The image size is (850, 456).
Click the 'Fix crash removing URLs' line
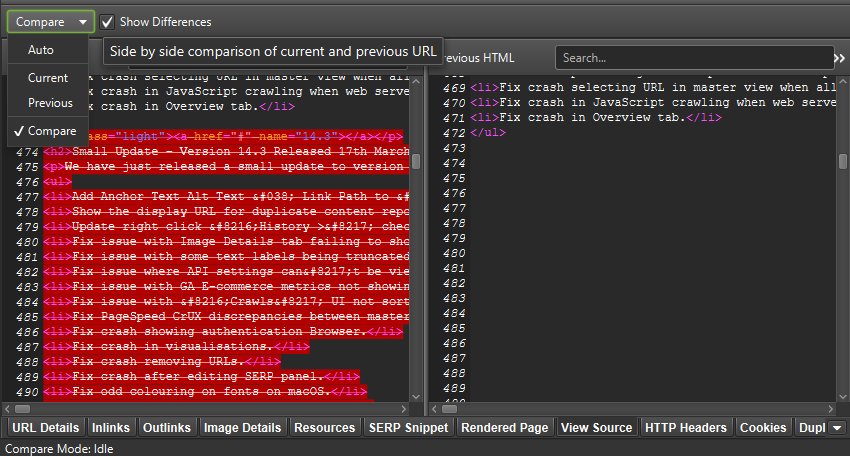click(162, 361)
